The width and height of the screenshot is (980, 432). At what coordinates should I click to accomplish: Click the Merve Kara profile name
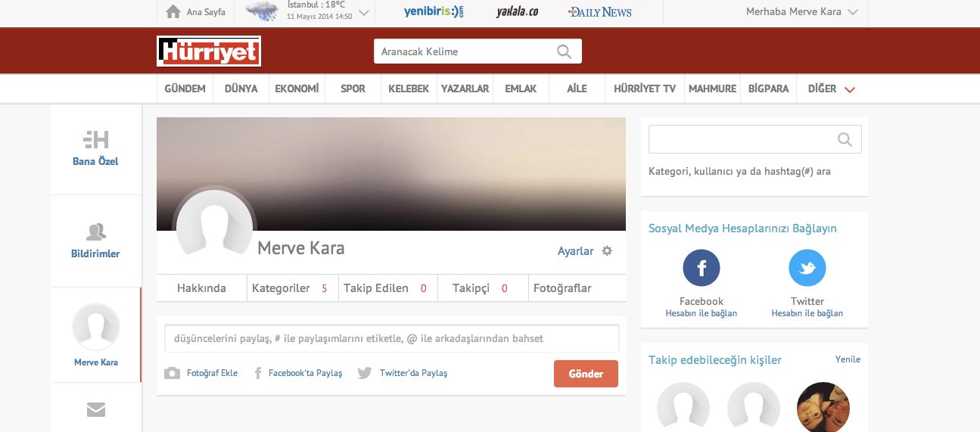point(301,248)
